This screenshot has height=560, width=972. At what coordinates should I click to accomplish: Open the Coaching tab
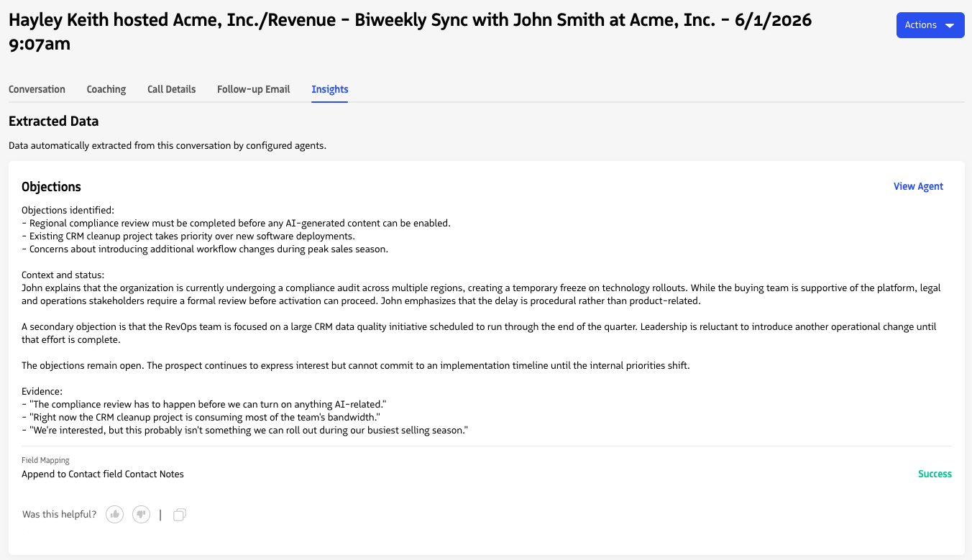click(x=106, y=89)
